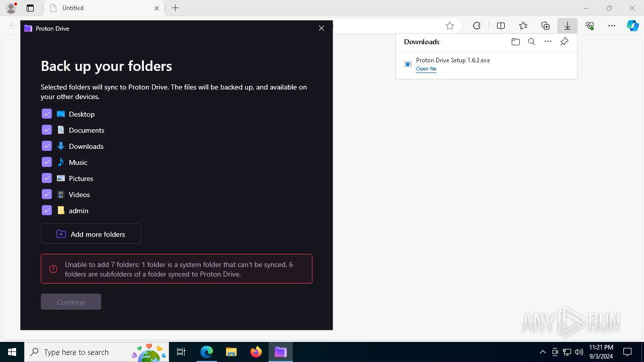Image resolution: width=644 pixels, height=362 pixels.
Task: Open the Favorites list icon
Action: [523, 26]
